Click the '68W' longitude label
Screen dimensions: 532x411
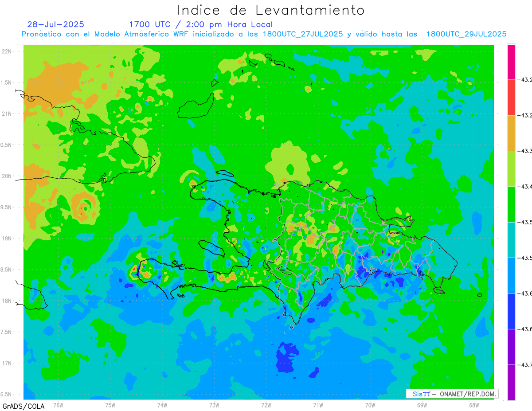click(x=474, y=405)
